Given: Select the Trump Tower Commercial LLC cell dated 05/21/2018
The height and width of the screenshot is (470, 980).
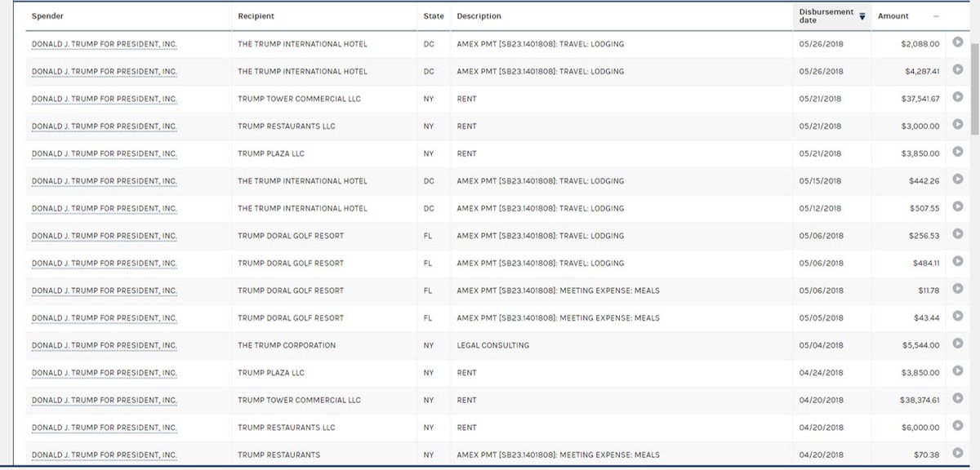Looking at the screenshot, I should pyautogui.click(x=299, y=99).
